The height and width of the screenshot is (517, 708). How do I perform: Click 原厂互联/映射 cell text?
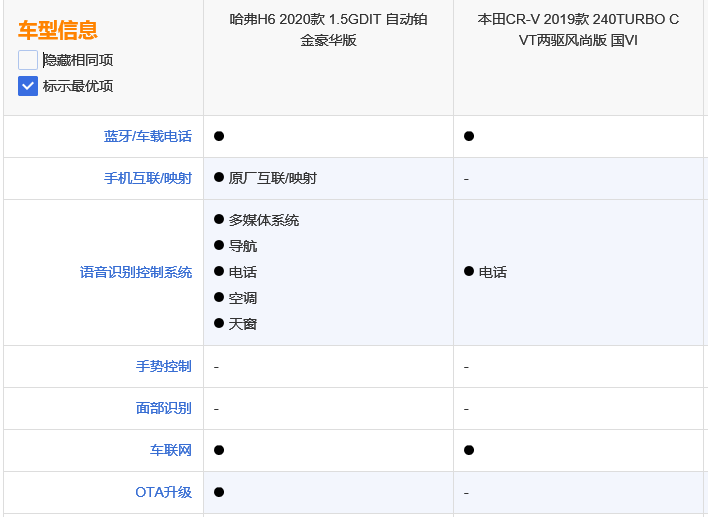(x=272, y=178)
